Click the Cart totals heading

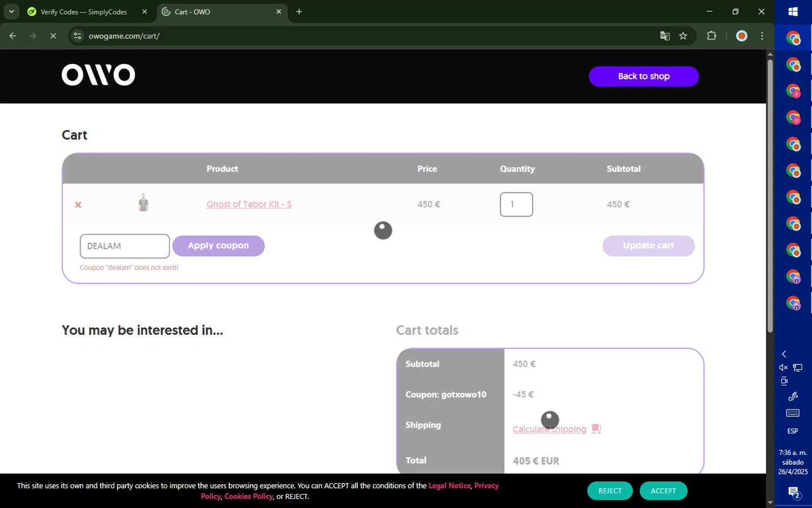427,330
